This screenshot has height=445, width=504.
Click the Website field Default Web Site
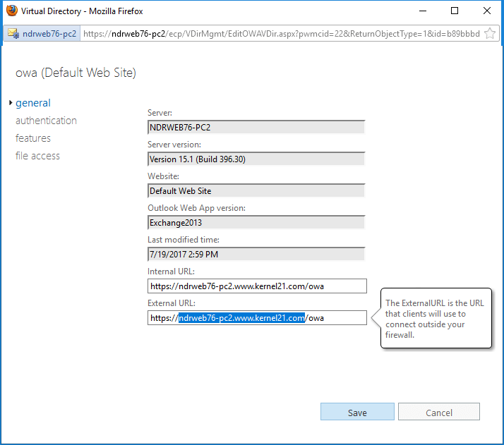click(256, 190)
